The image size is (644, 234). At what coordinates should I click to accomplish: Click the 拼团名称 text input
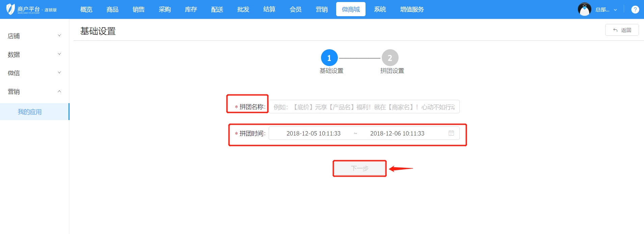click(x=364, y=107)
